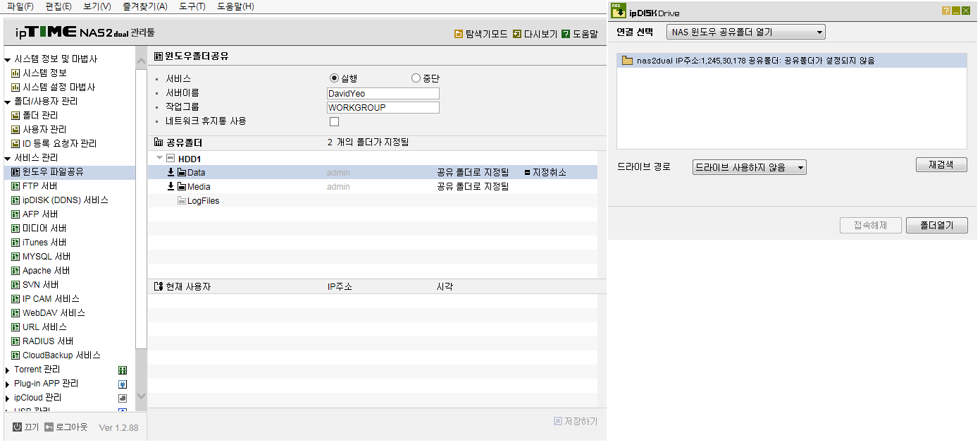The image size is (980, 445).
Task: Collapse the 폴더/사용자 관리 group
Action: (8, 102)
